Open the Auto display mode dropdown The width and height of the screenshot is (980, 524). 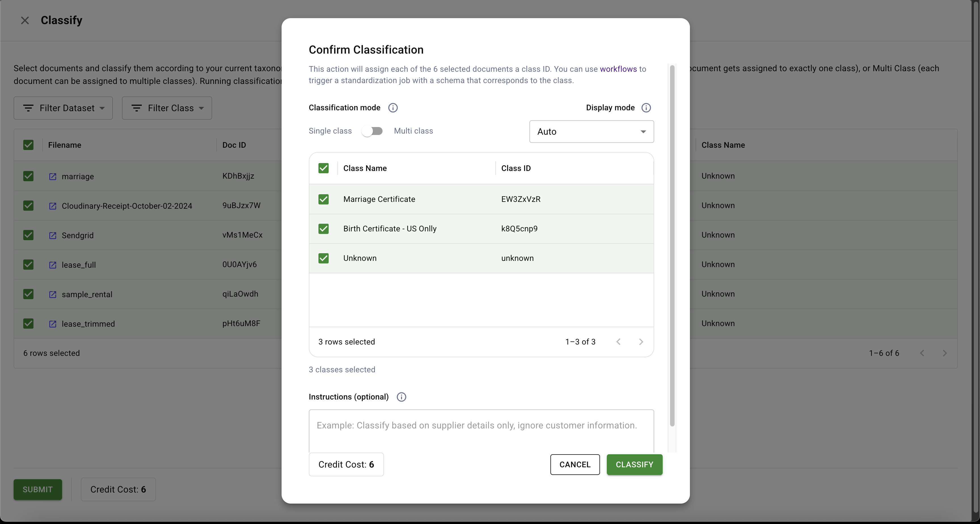pyautogui.click(x=591, y=132)
